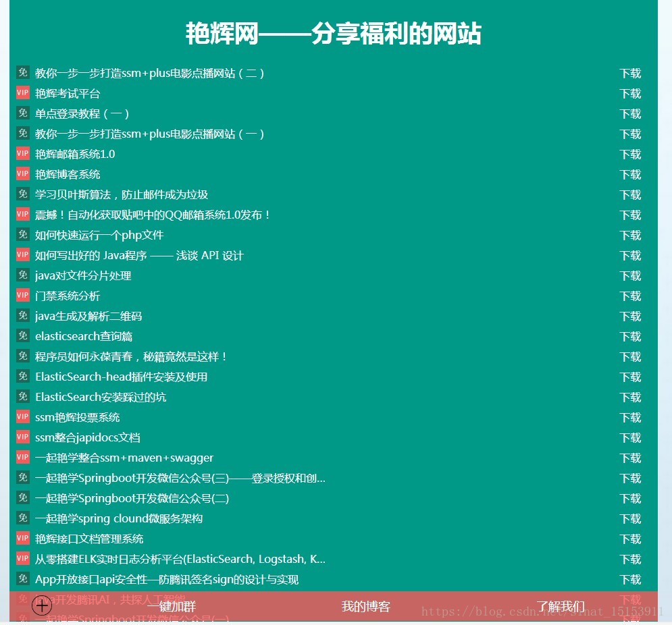The width and height of the screenshot is (672, 625).
Task: Open article 学习贝叶斯算法，防止邮件成为垃圾
Action: point(122,194)
